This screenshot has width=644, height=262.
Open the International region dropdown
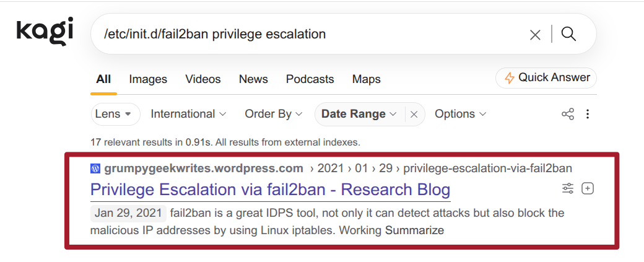point(188,114)
